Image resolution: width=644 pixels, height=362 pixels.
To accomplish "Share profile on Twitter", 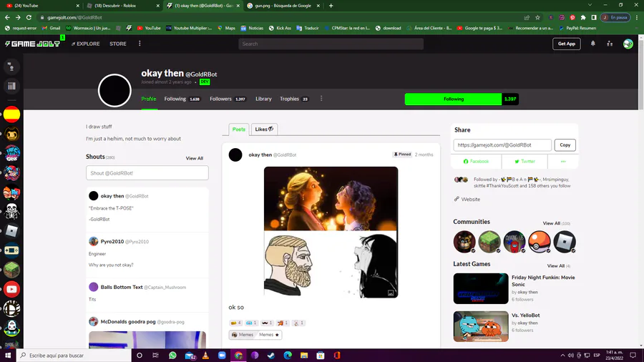I will 525,161.
